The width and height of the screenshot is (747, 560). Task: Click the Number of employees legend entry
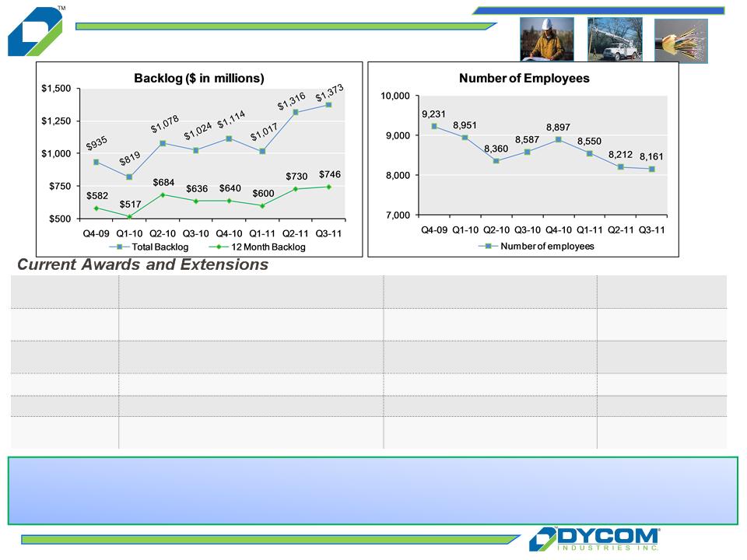[536, 247]
